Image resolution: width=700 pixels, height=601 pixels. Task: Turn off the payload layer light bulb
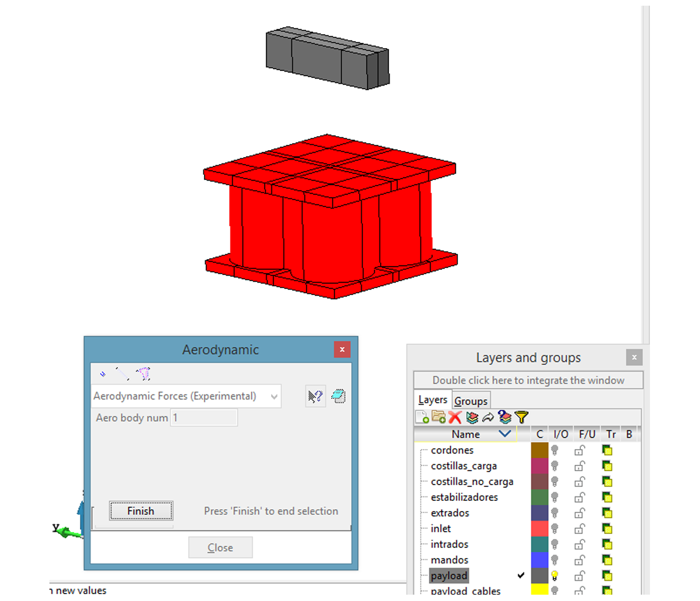click(554, 576)
